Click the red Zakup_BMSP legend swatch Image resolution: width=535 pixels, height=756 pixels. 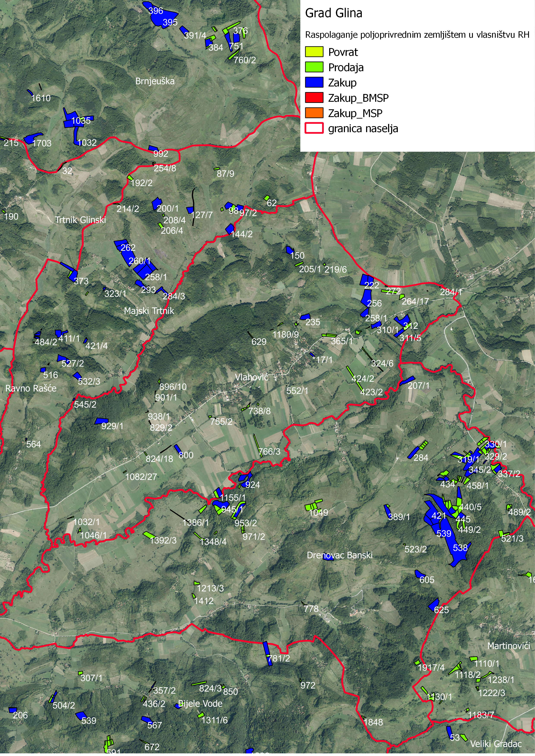point(314,98)
